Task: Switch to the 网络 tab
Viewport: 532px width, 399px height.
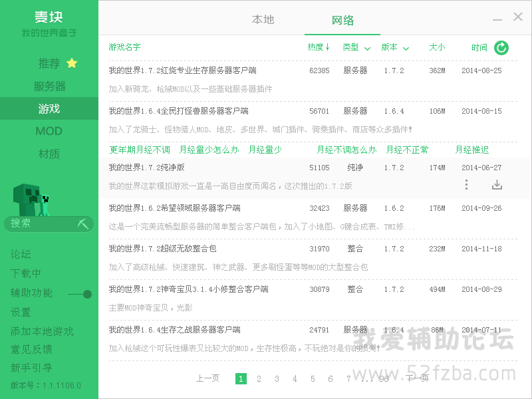Action: point(342,21)
